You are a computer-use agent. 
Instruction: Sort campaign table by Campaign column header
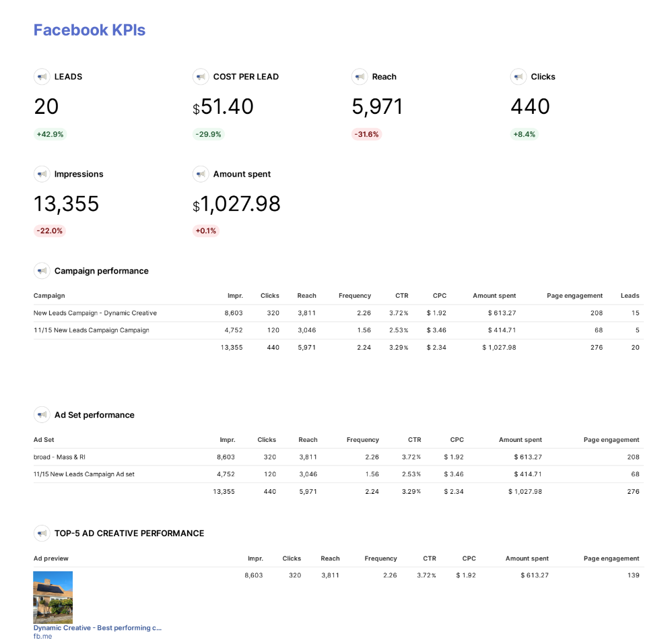pos(49,296)
